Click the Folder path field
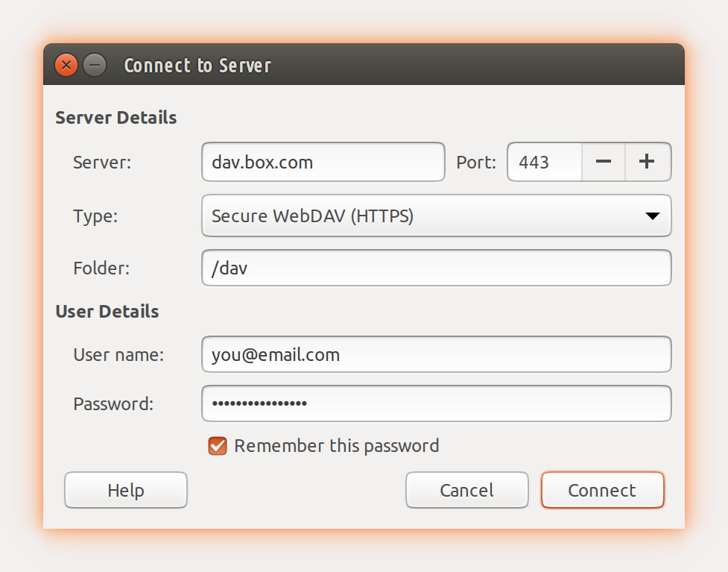Viewport: 728px width, 572px height. (437, 268)
